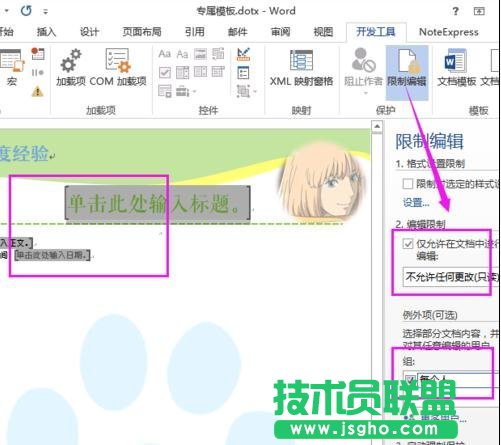Insert Building Block Gallery content control

click(x=218, y=54)
